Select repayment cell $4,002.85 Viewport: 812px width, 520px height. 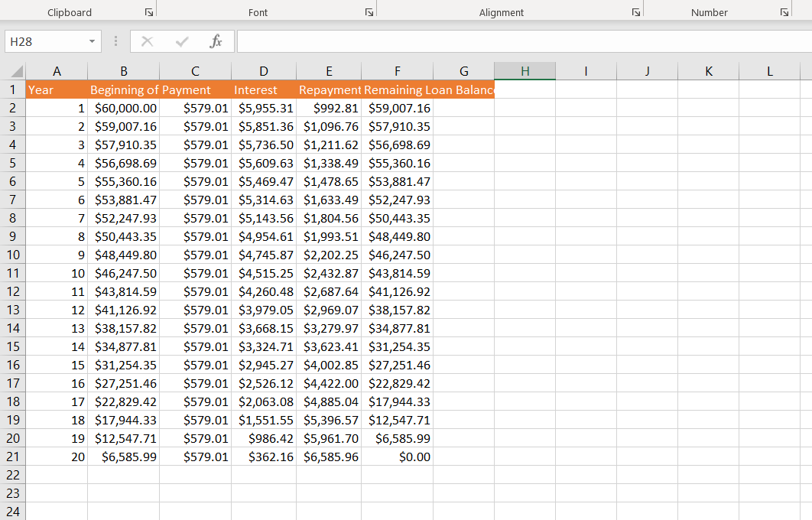tap(329, 365)
